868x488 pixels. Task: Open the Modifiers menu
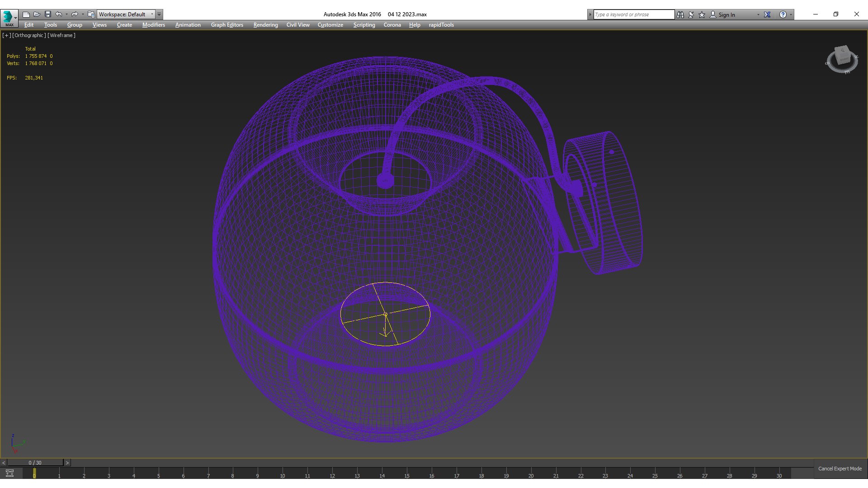click(x=154, y=25)
